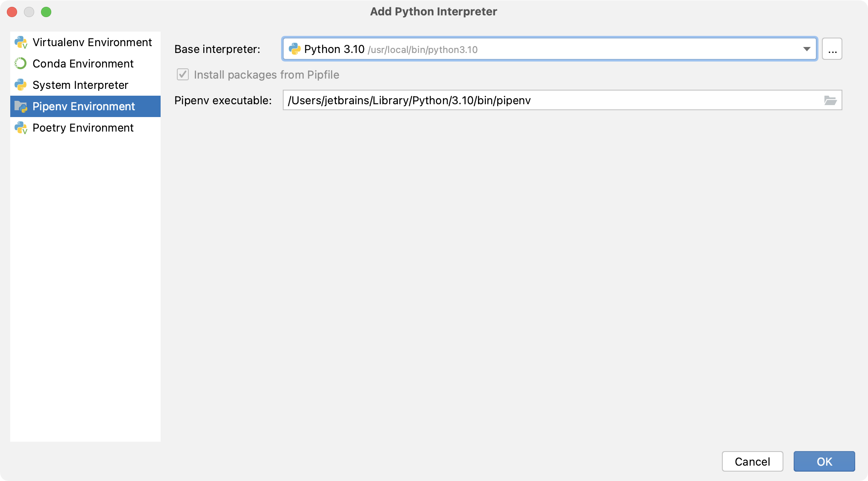This screenshot has height=481, width=868.
Task: Expand the interpreter list with the arrow
Action: click(807, 49)
